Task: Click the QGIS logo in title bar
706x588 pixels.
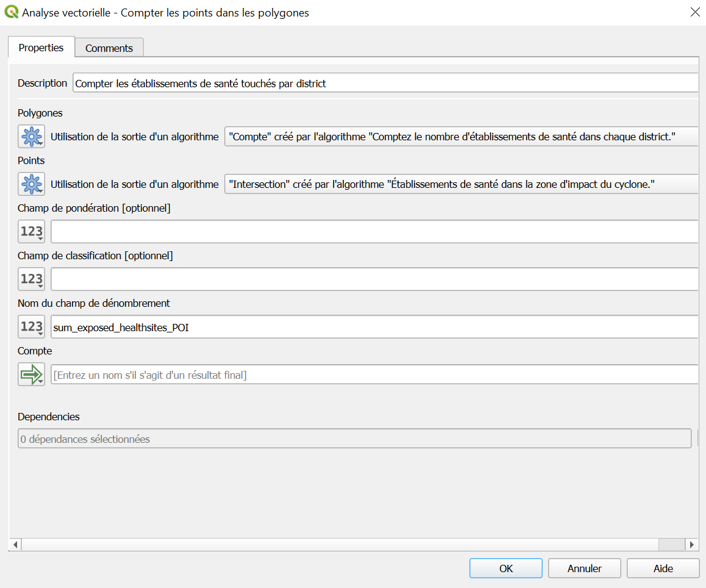Action: tap(12, 12)
